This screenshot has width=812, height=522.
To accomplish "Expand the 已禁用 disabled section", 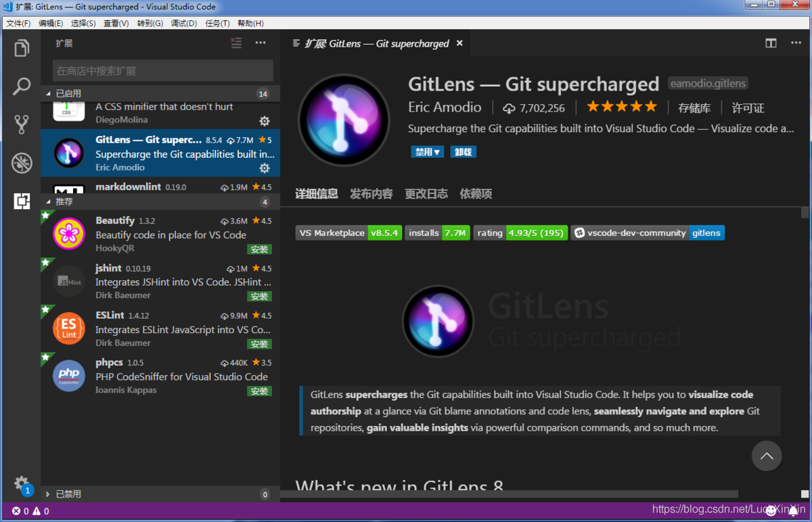I will click(x=160, y=494).
